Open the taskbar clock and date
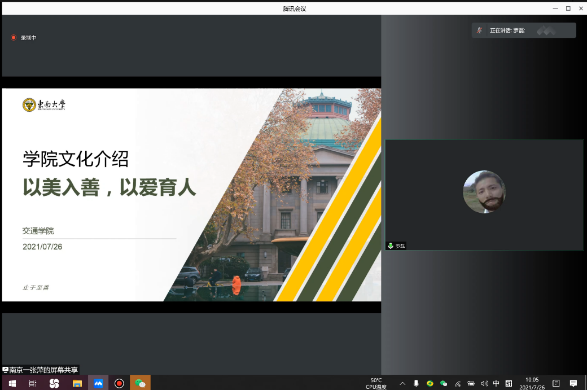This screenshot has width=587, height=390. point(532,383)
